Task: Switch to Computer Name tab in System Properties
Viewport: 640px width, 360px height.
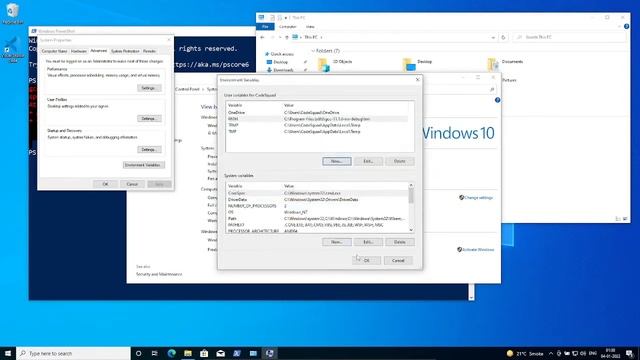Action: click(x=54, y=51)
